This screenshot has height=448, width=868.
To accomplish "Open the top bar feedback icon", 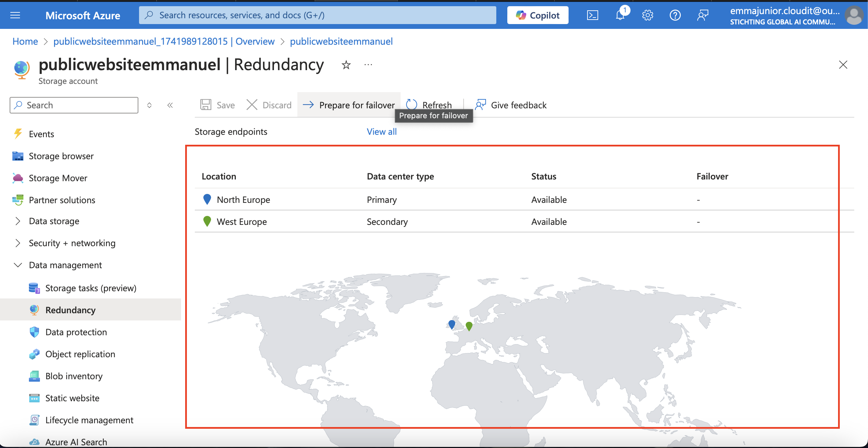I will coord(703,15).
